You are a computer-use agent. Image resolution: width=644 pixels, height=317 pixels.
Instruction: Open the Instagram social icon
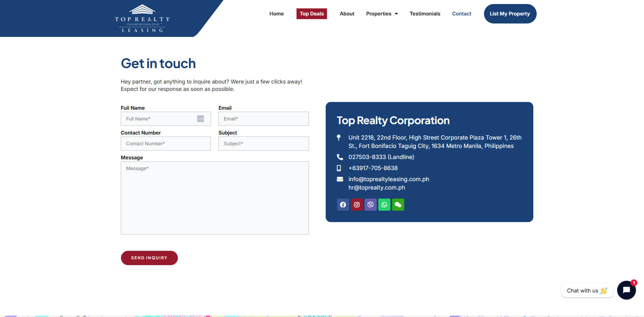pos(357,205)
